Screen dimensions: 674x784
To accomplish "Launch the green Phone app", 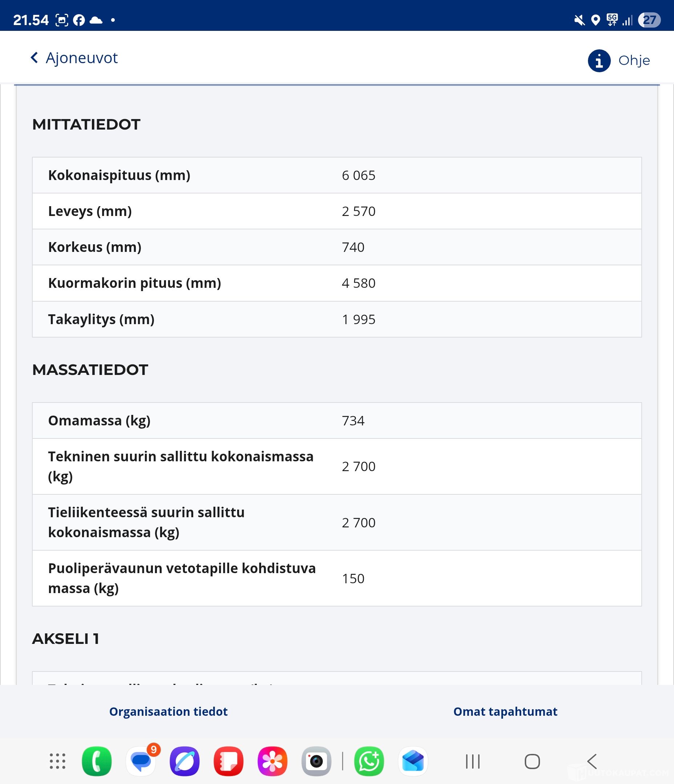I will [x=97, y=761].
